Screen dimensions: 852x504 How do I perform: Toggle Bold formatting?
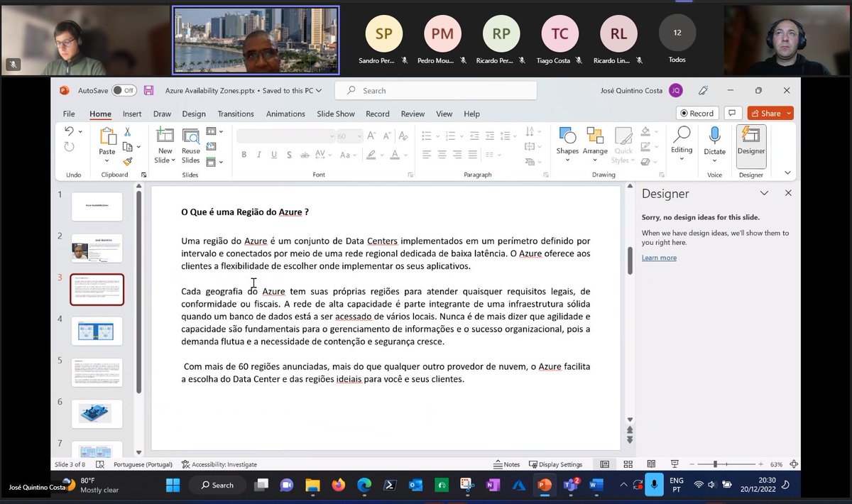coord(244,155)
